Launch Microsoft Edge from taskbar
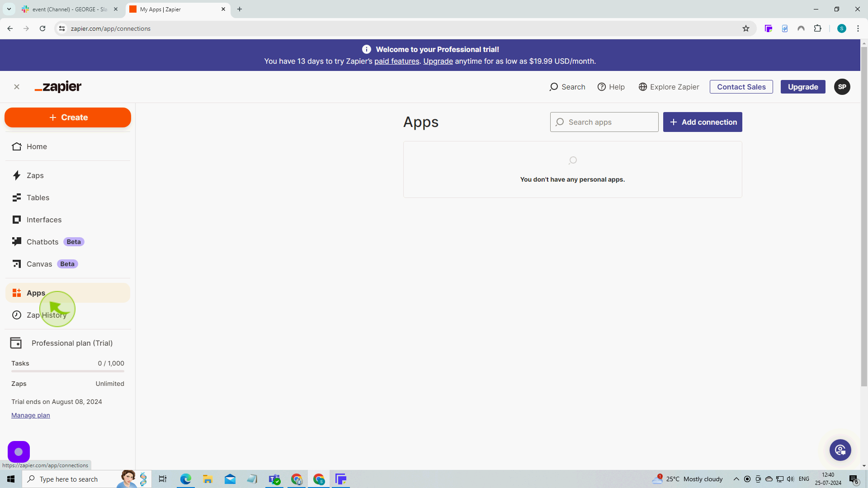 coord(185,479)
